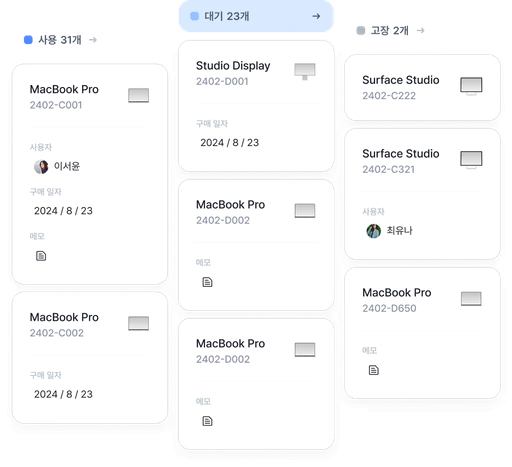
Task: Click 최유나 user avatar
Action: 374,231
